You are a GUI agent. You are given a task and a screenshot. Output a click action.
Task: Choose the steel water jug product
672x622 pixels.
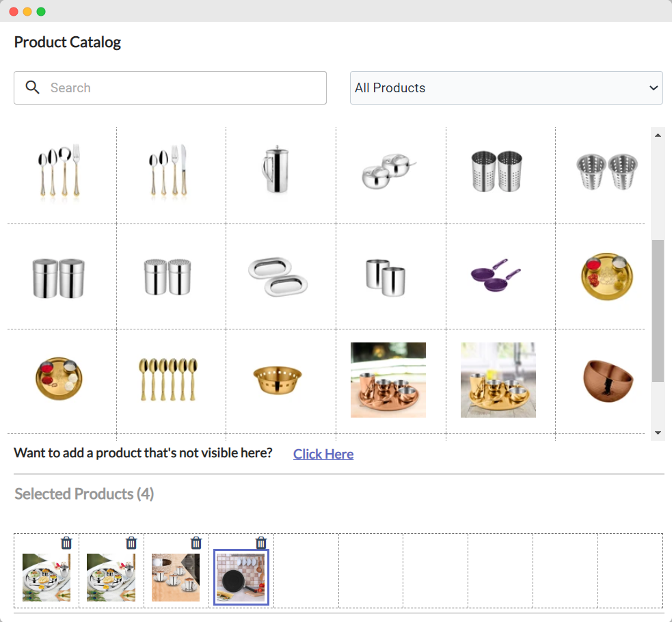(275, 170)
